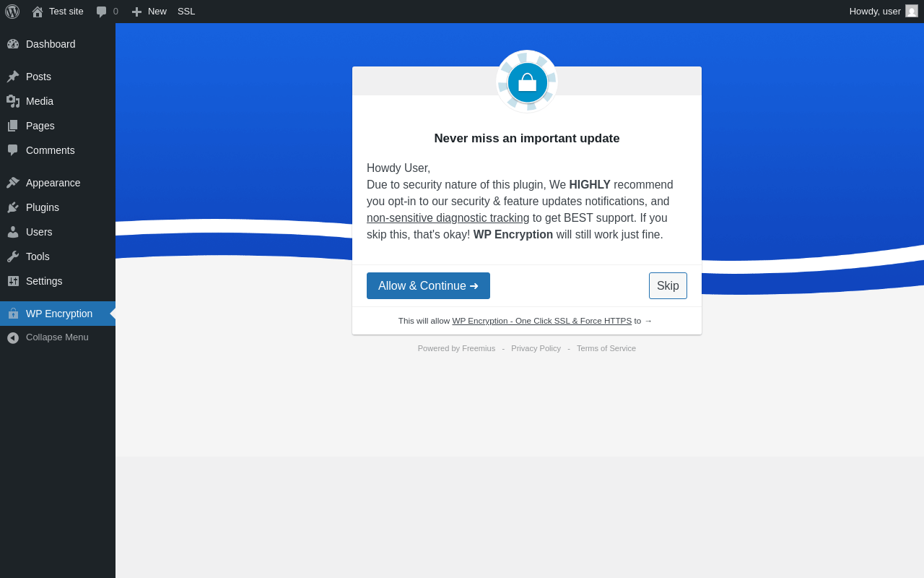
Task: Expand permissions list arrow after 'to'
Action: (648, 321)
